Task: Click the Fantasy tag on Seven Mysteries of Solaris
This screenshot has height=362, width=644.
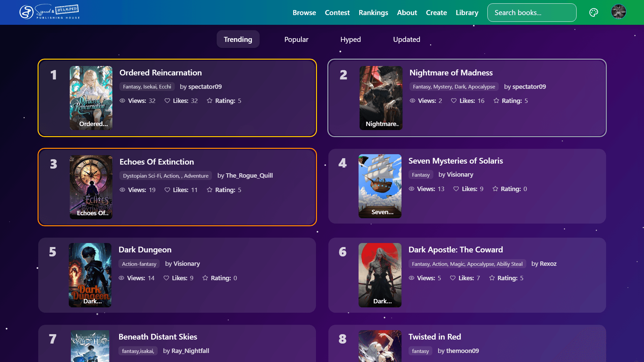Action: 421,175
